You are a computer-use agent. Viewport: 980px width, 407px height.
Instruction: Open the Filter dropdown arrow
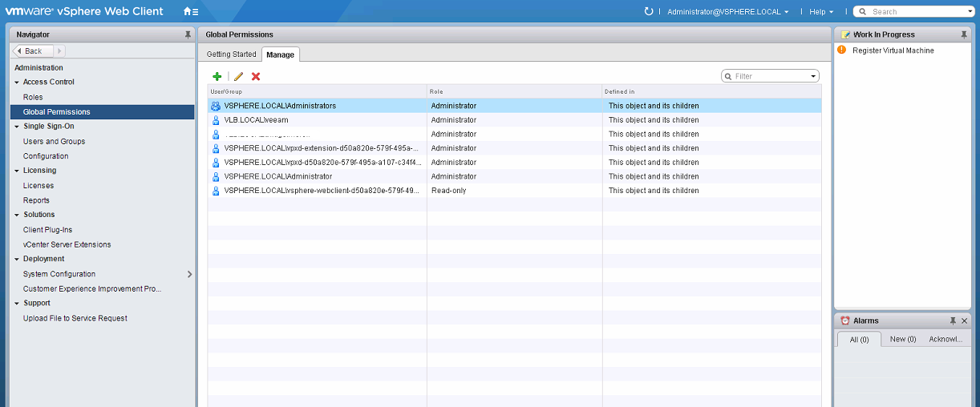coord(813,76)
